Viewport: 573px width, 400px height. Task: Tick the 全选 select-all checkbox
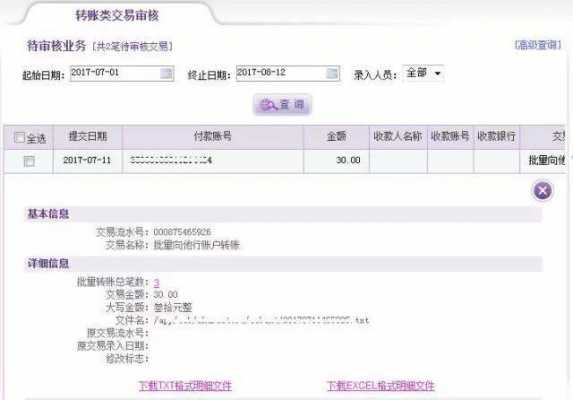19,137
